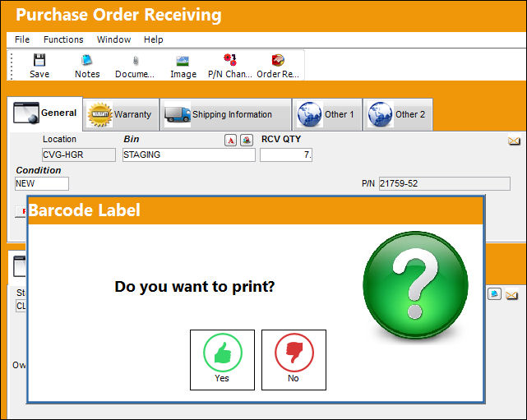Screen dimensions: 527x420
Task: Click the Condition field label
Action: [39, 170]
